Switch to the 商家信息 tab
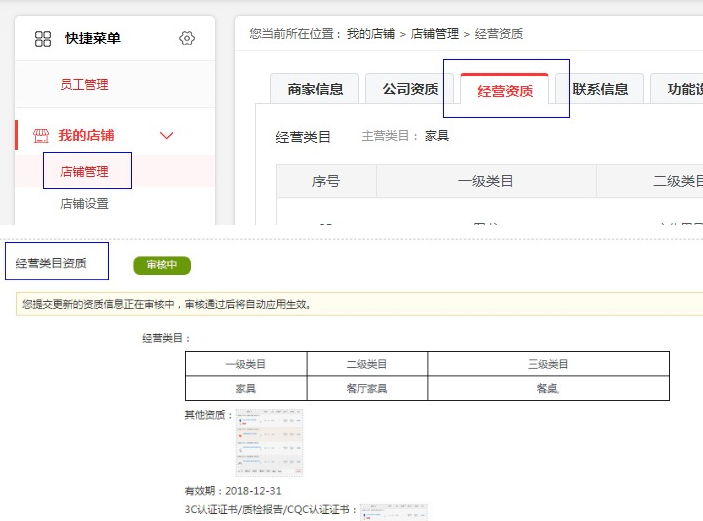Image resolution: width=703 pixels, height=521 pixels. coord(315,89)
